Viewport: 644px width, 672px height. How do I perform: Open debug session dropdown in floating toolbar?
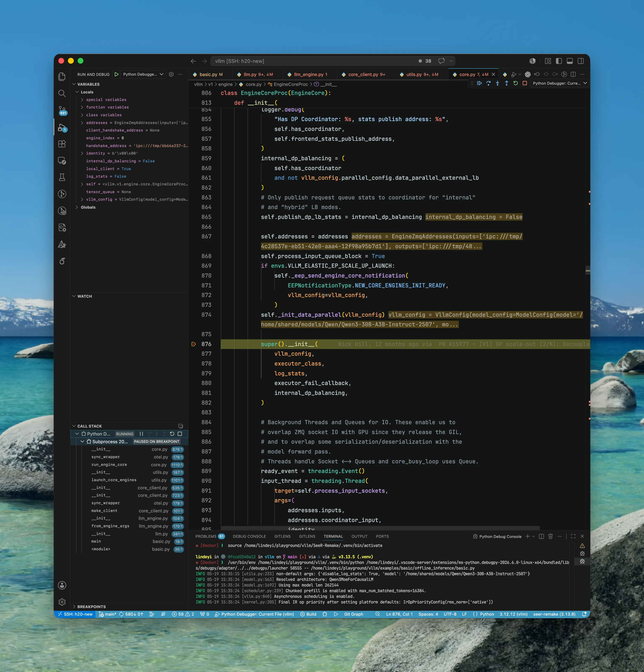pos(560,83)
